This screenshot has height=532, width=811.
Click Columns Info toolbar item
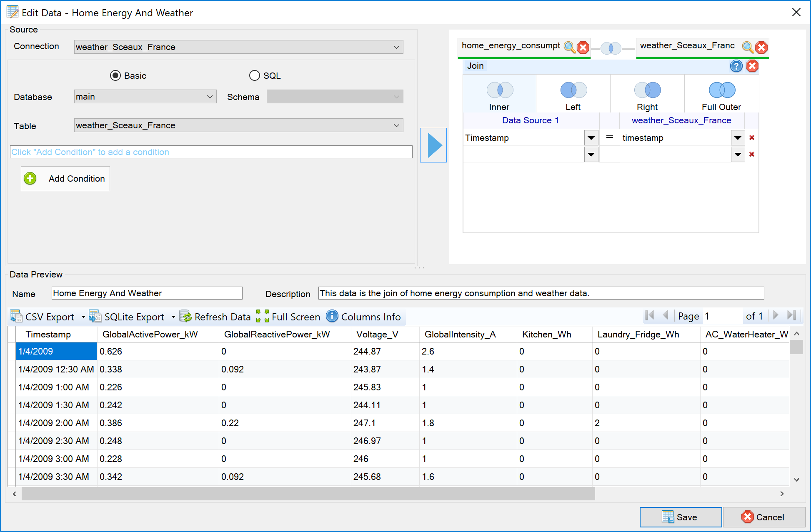click(x=364, y=317)
